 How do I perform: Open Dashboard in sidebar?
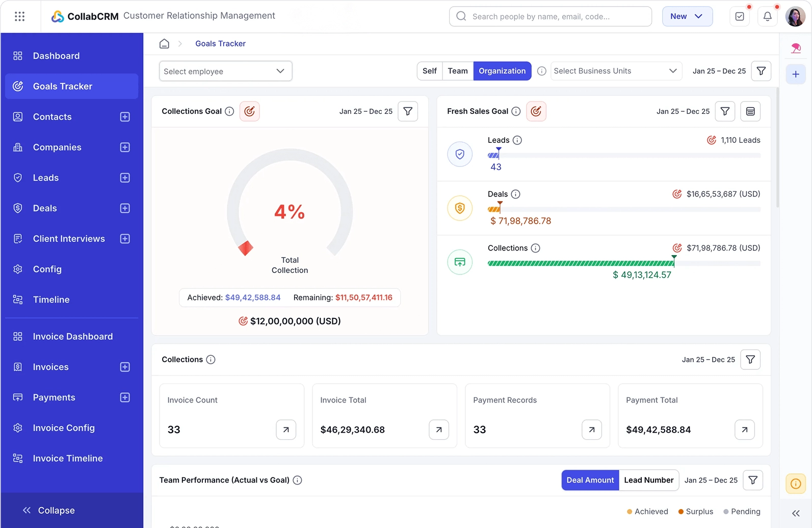pyautogui.click(x=71, y=56)
